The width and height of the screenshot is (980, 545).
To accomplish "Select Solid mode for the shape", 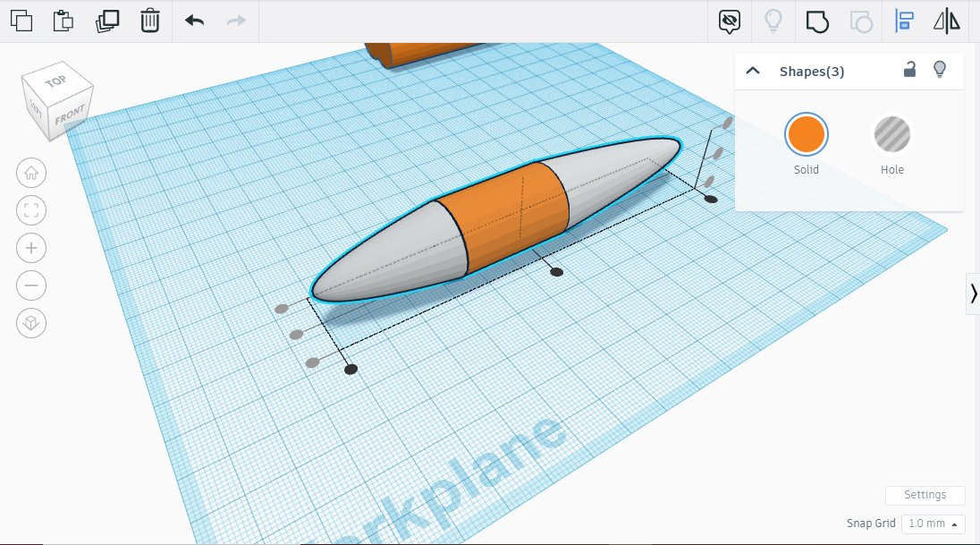I will coord(806,135).
